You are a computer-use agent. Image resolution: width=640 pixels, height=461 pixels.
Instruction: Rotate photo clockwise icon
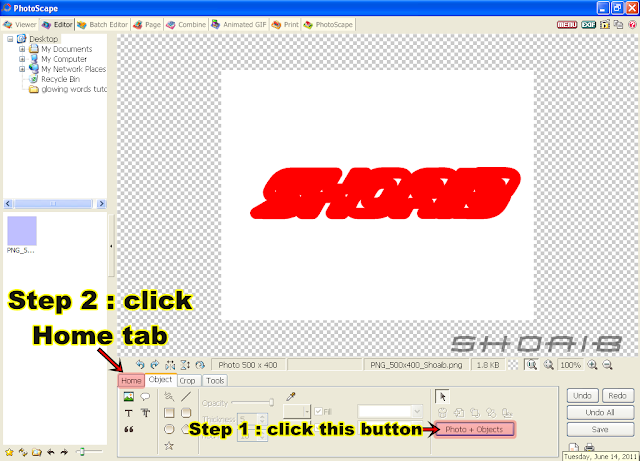[155, 365]
